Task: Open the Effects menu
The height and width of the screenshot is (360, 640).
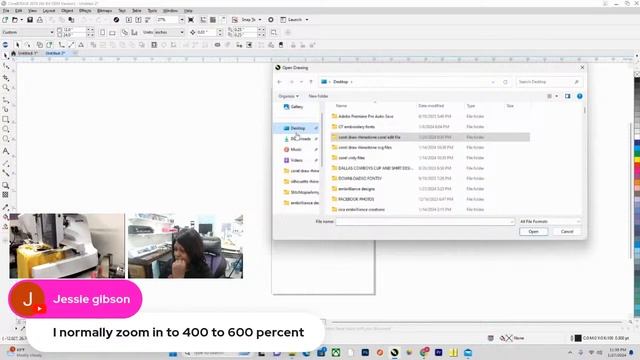Action: click(85, 11)
